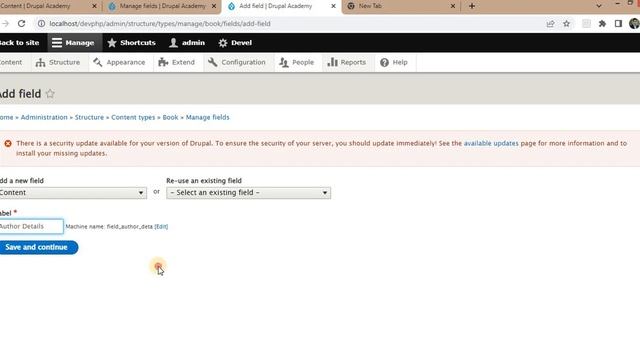This screenshot has width=640, height=360.
Task: Open the Reports admin menu
Action: [x=347, y=62]
